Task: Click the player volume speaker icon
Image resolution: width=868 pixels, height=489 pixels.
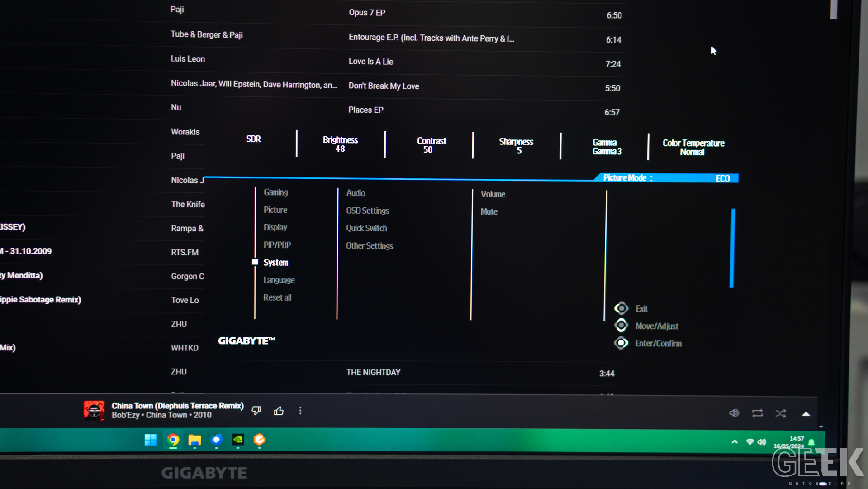Action: point(734,413)
